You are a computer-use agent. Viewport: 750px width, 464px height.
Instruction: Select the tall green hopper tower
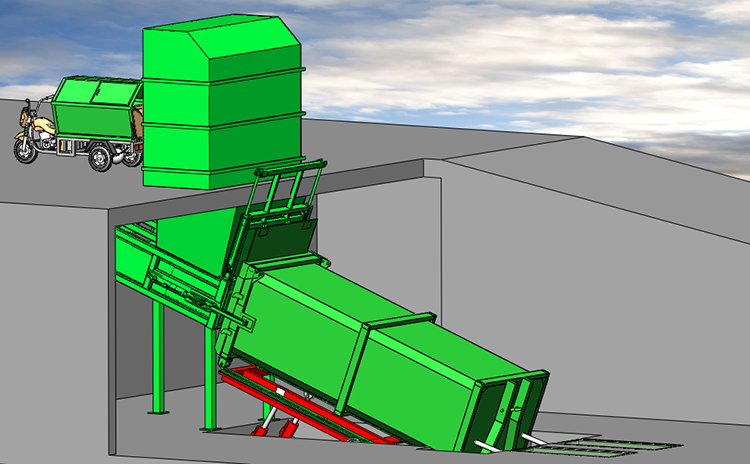click(223, 101)
